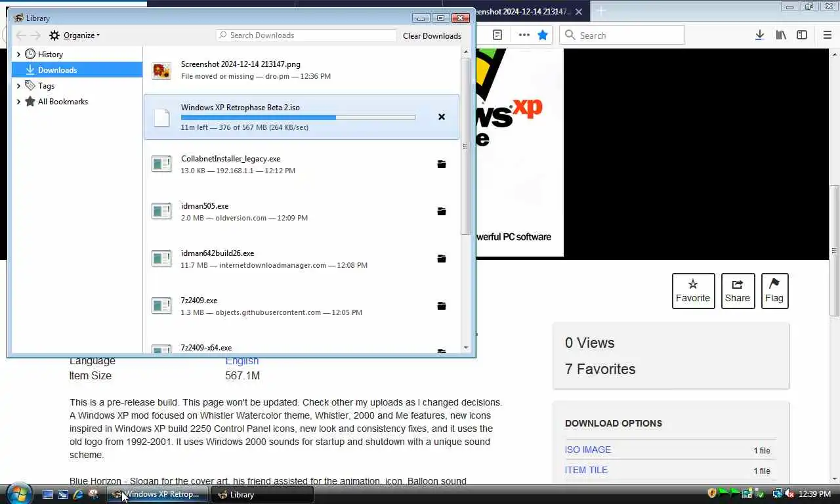
Task: Click the muted volume tray icon
Action: [789, 493]
